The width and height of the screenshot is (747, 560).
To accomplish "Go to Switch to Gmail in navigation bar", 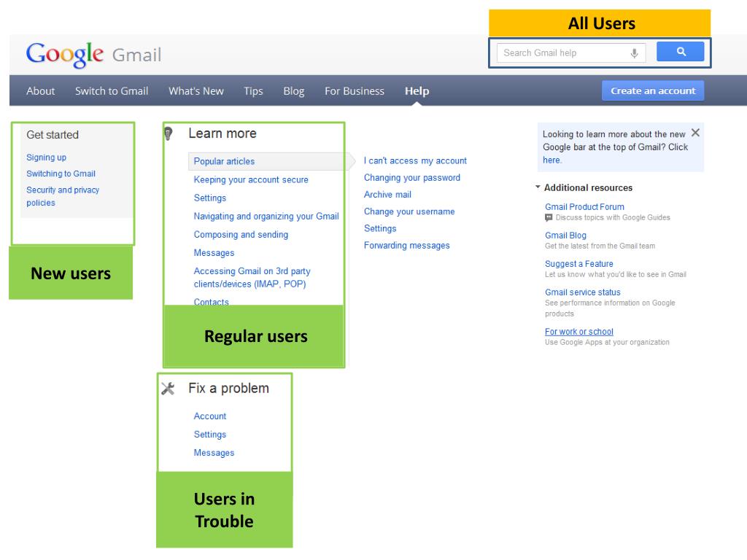I will click(x=112, y=91).
